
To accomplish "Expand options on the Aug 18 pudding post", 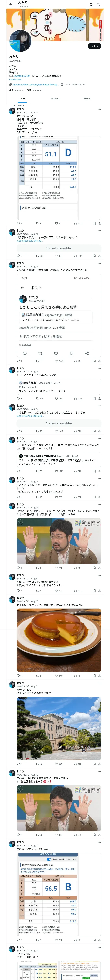I will [99, 598].
